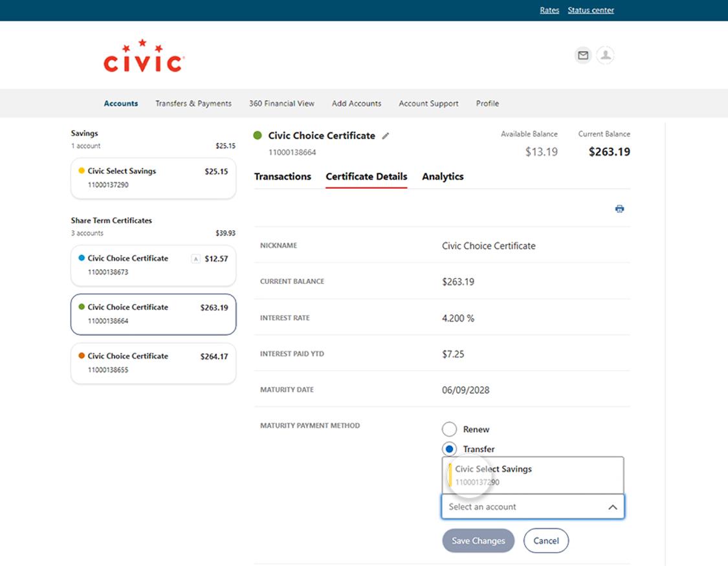The height and width of the screenshot is (566, 728).
Task: Open the messages envelope icon
Action: coord(582,56)
